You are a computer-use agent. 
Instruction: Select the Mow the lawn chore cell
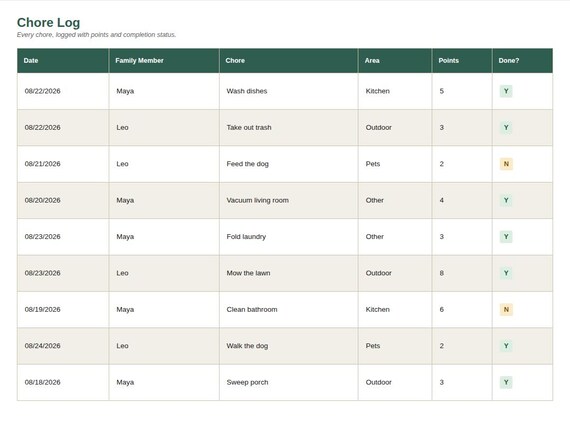[x=289, y=273]
